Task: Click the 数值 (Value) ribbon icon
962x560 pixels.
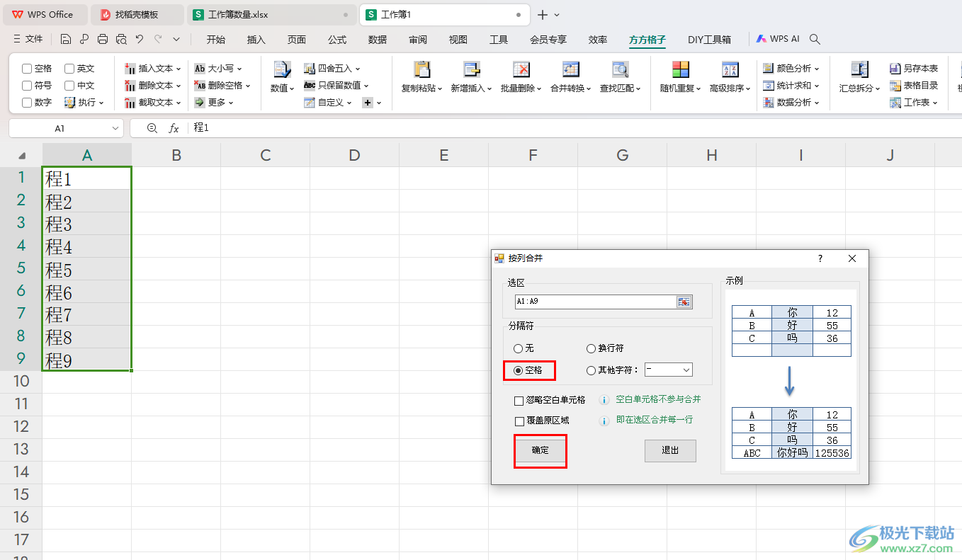Action: 282,69
